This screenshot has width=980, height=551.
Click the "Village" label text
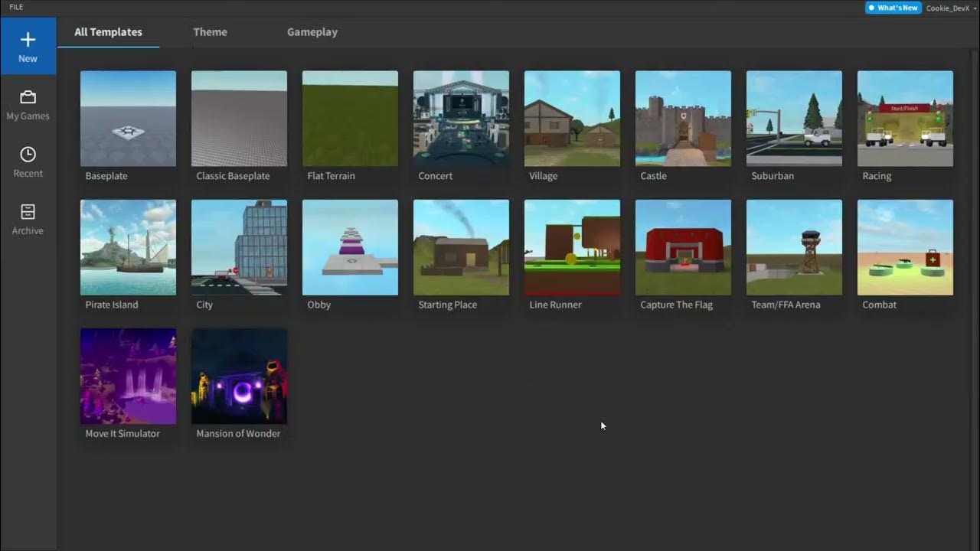[543, 176]
